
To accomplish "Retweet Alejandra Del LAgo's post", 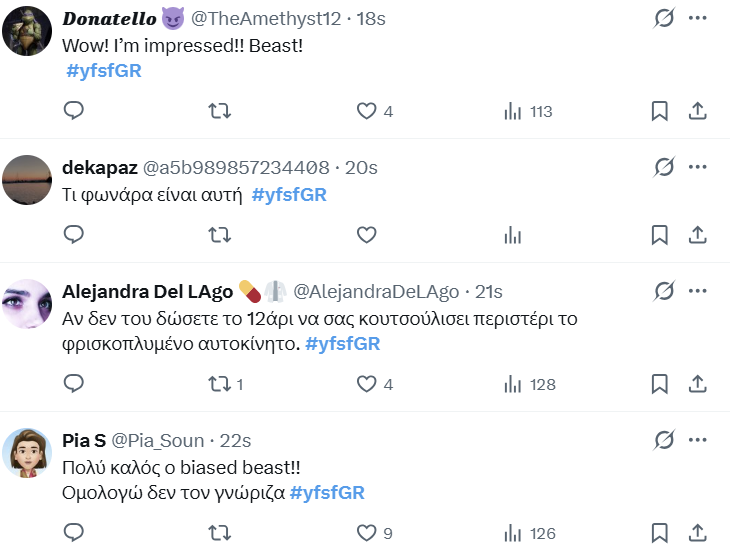I will click(219, 383).
